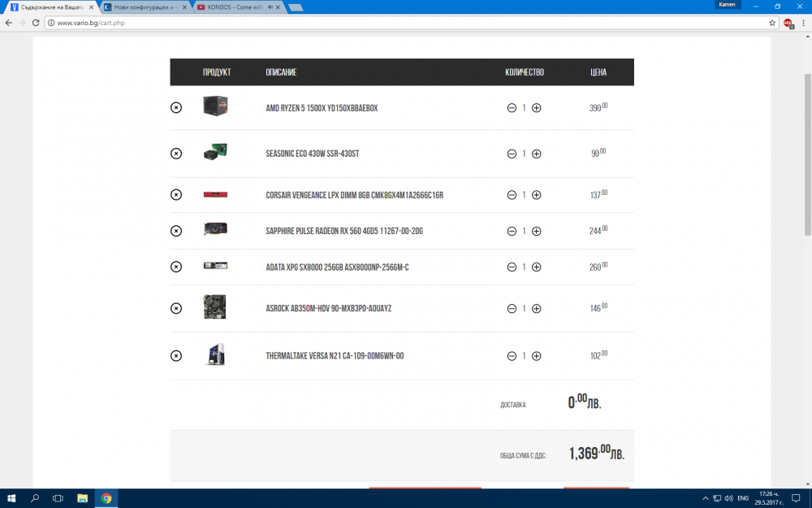Open Sapphire Pulse RX 560 thumbnail
This screenshot has width=812, height=508.
point(215,229)
